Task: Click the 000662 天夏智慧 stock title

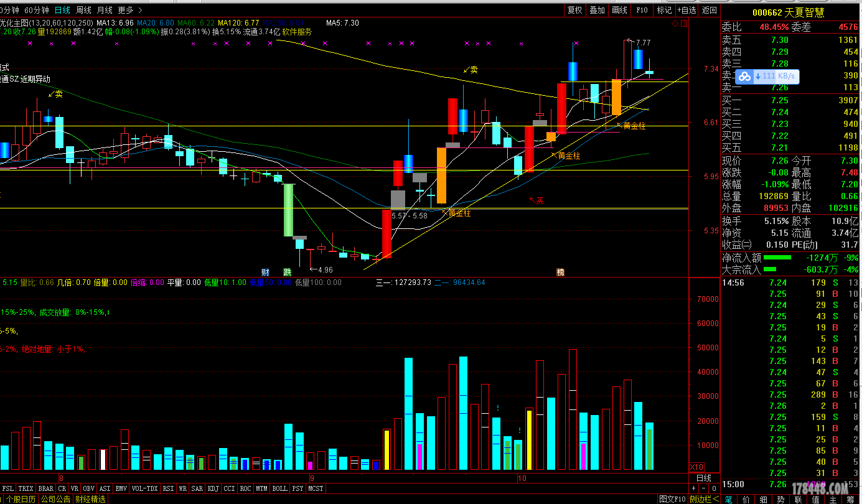Action: [788, 12]
